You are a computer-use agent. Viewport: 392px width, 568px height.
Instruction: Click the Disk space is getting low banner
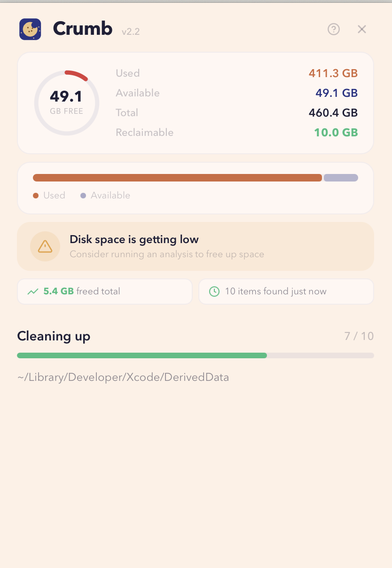tap(196, 246)
